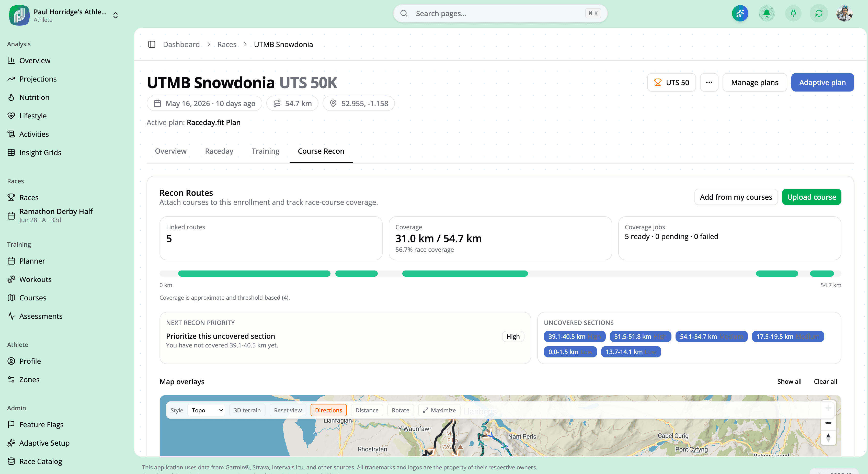Click Upload course button
Image resolution: width=868 pixels, height=474 pixels.
pos(812,197)
